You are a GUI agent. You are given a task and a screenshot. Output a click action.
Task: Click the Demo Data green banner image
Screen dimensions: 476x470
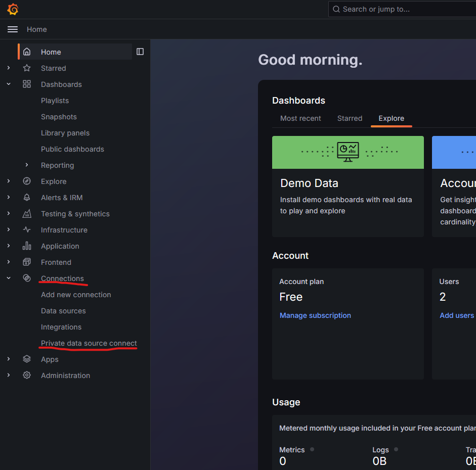click(x=348, y=152)
